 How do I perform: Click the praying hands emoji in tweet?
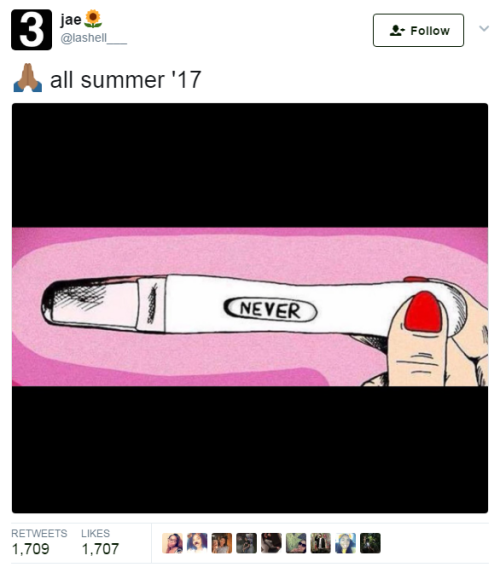pyautogui.click(x=28, y=77)
